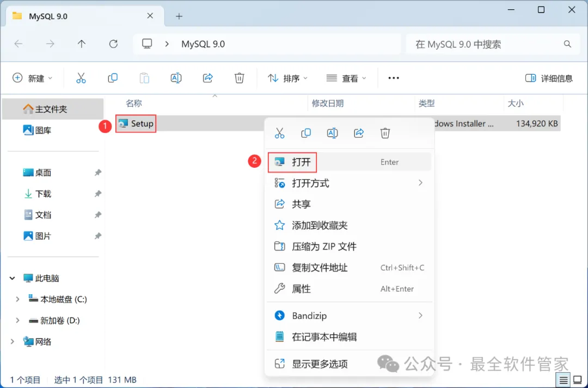Screen dimensions: 588x388
Task: Click the Cut icon in the context menu
Action: point(280,133)
